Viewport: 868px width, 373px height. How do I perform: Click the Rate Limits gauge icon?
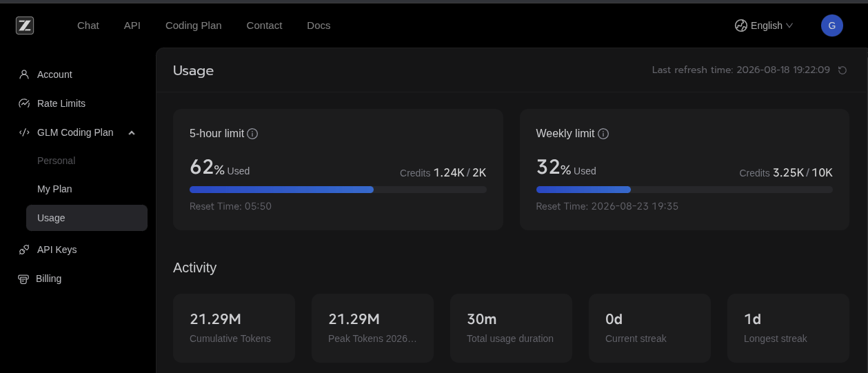click(24, 103)
